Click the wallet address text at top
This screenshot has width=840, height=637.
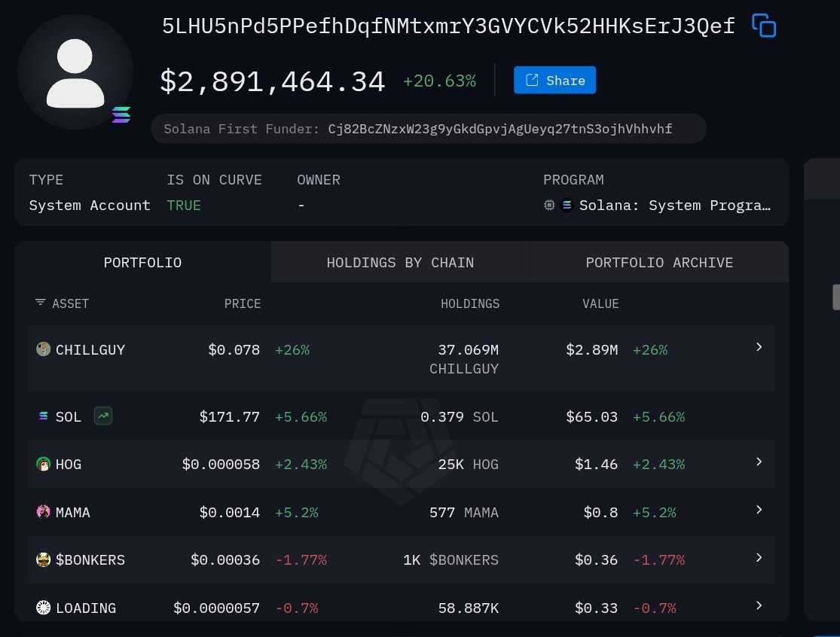coord(448,26)
